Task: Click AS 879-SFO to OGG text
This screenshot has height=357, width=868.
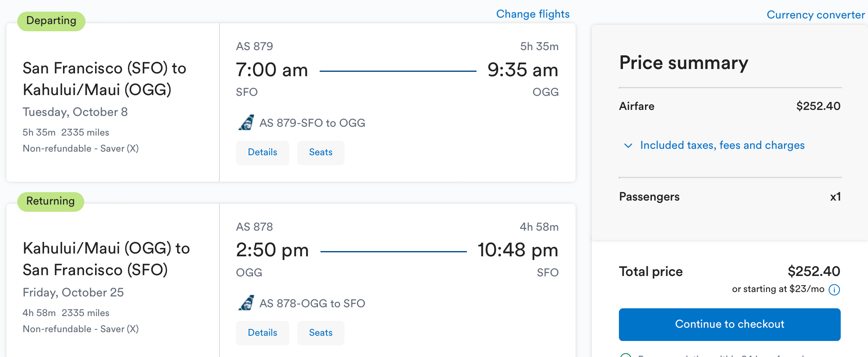Action: (312, 123)
